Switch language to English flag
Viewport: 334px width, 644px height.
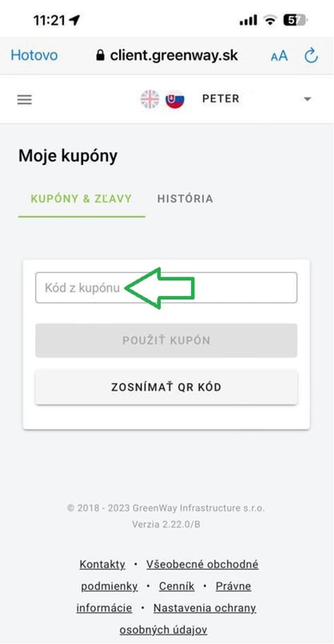tap(150, 99)
